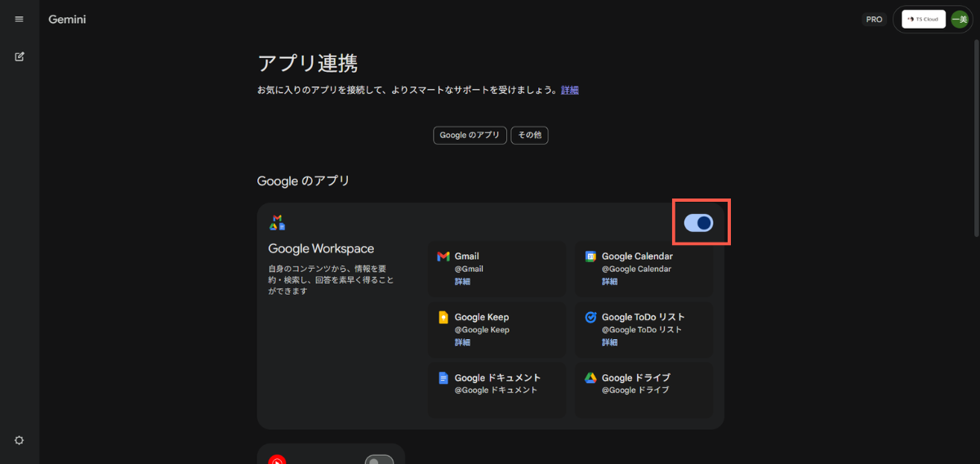Turn off the Google Workspace toggle
Screen dimensions: 980x464
[699, 222]
